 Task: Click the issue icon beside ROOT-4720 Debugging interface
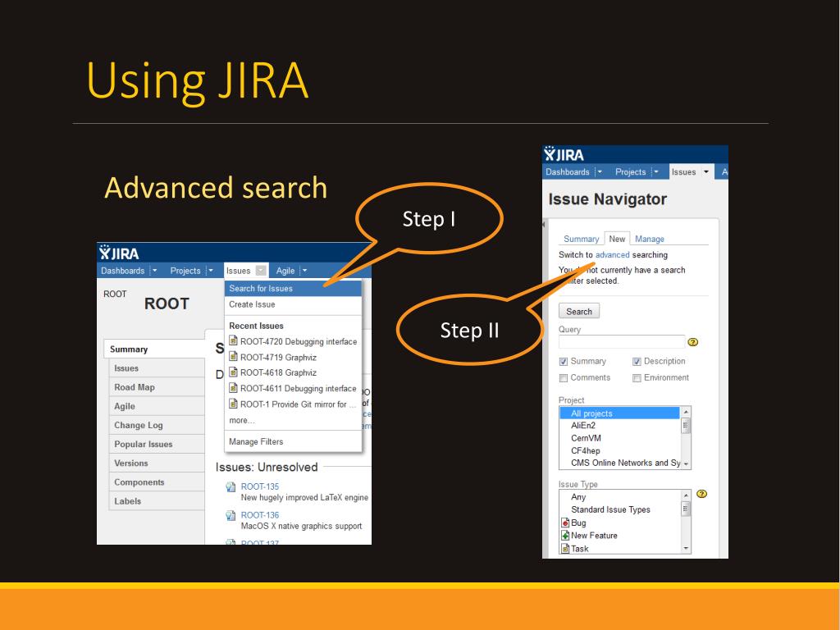point(233,340)
